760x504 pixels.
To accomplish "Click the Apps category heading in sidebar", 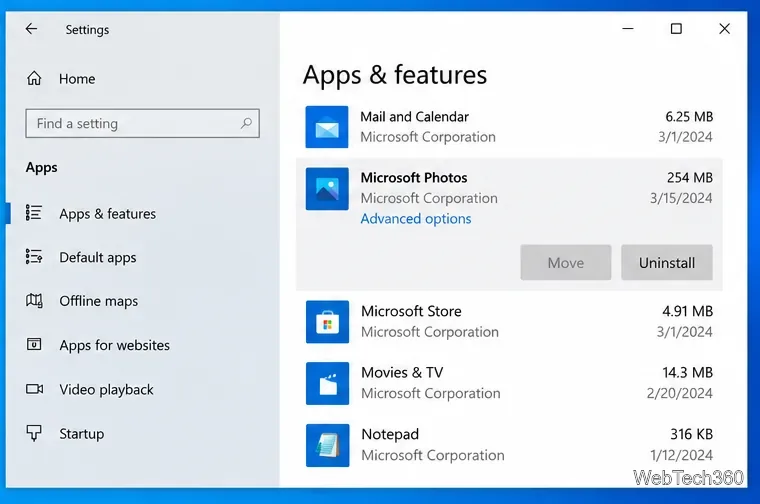I will coord(42,167).
